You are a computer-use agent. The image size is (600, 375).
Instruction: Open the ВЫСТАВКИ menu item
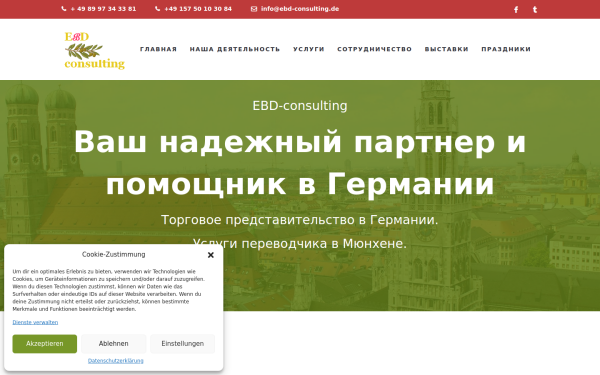(x=447, y=49)
